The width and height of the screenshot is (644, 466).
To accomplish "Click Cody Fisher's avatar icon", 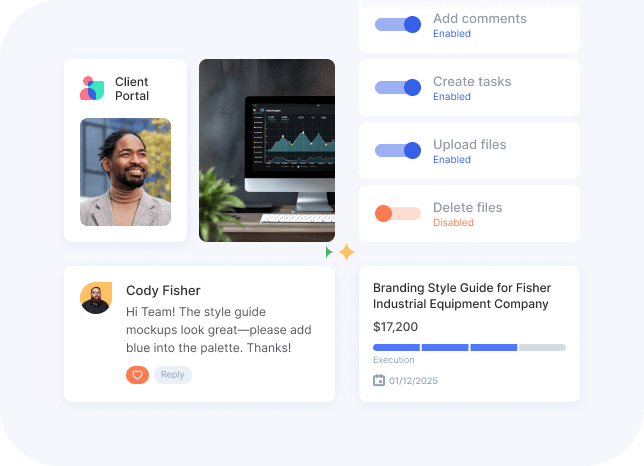I will (95, 298).
